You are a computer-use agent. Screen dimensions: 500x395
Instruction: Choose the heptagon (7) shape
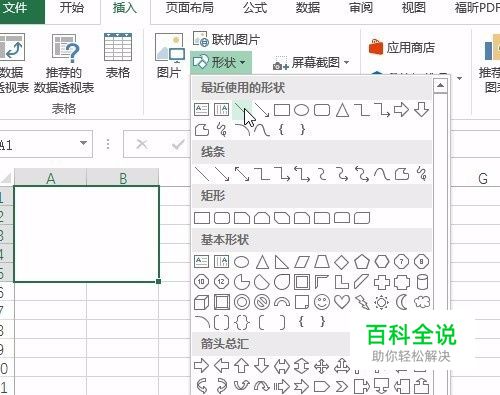401,262
